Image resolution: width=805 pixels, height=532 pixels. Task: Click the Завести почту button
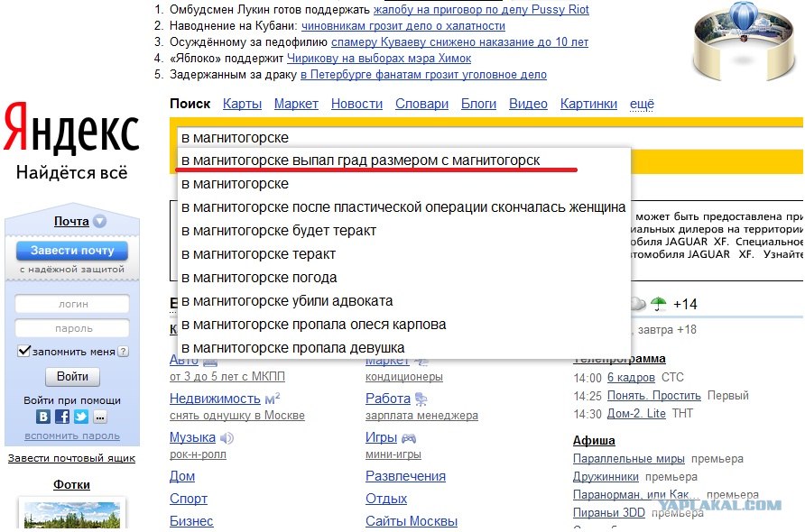[x=72, y=251]
